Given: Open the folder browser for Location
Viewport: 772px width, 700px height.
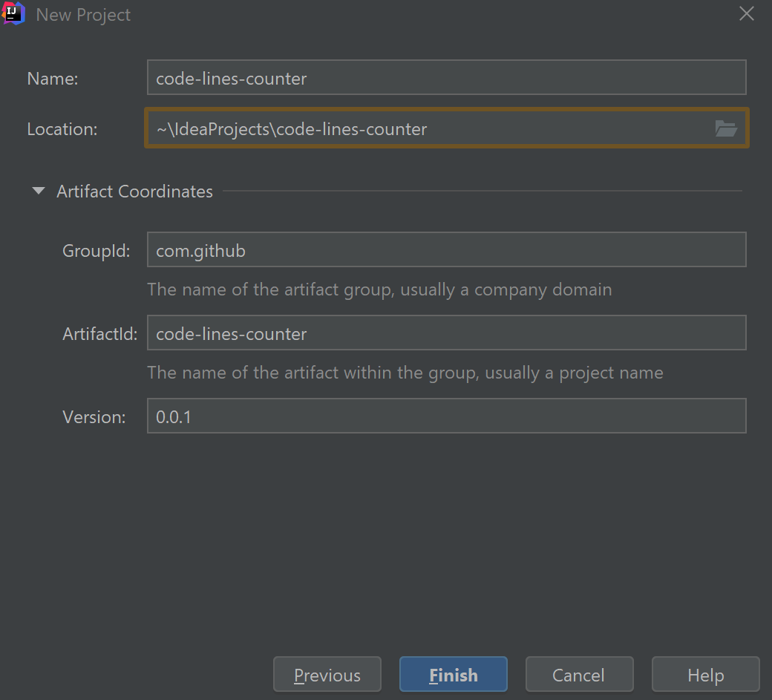Looking at the screenshot, I should point(725,128).
